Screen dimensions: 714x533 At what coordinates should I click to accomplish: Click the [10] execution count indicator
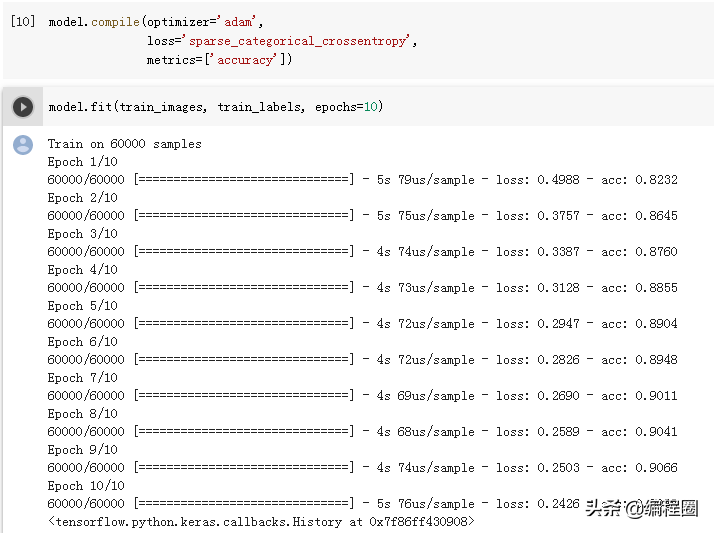23,22
